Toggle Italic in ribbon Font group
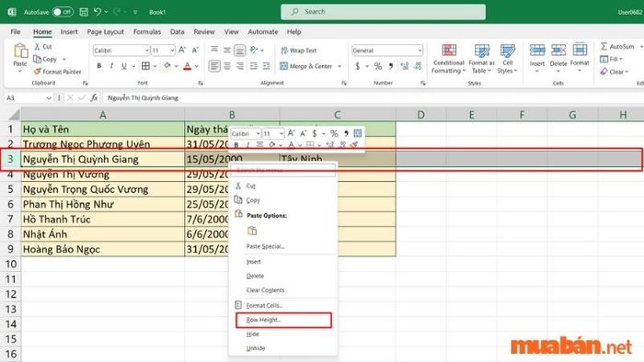644x362 pixels. [111, 65]
